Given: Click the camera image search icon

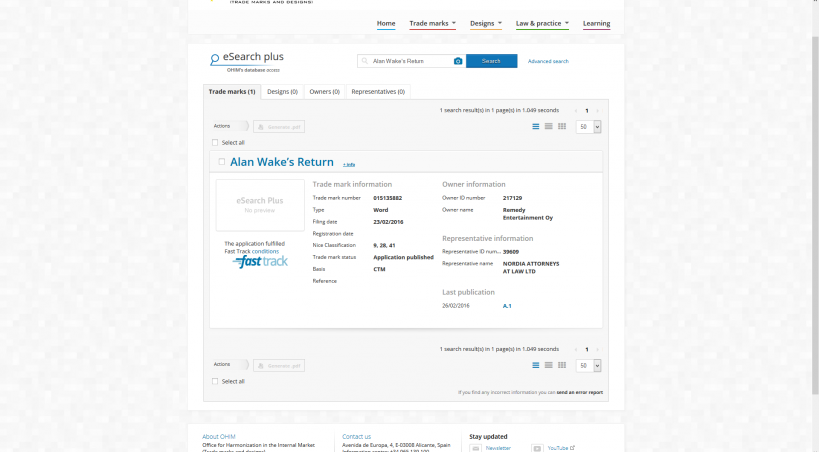Looking at the screenshot, I should tap(458, 61).
